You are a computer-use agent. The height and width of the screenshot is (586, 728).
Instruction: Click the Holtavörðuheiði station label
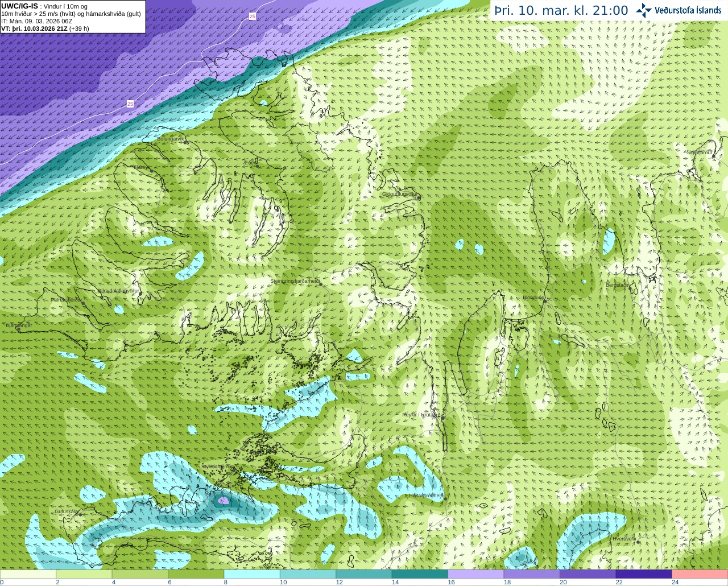pos(427,496)
